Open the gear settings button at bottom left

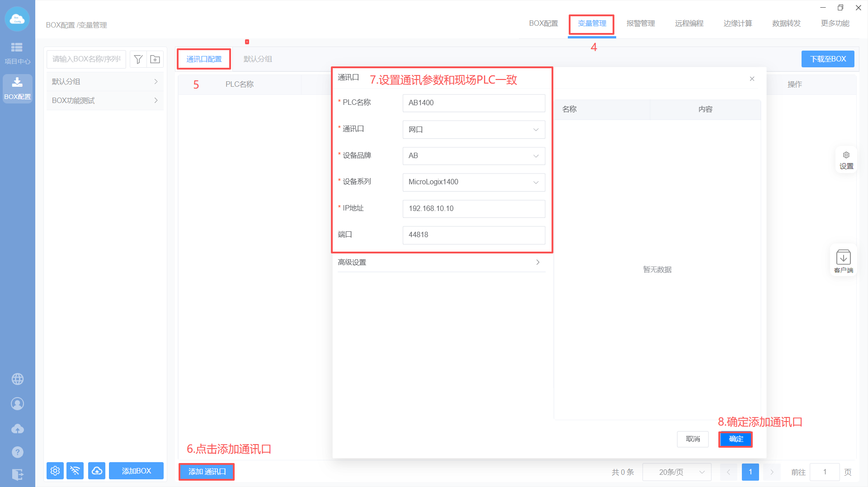(55, 471)
